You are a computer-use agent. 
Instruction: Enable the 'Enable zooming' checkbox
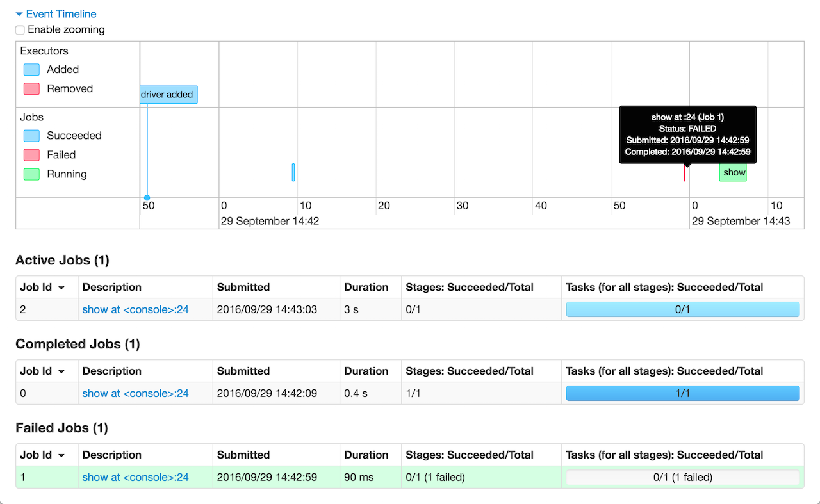(x=19, y=29)
